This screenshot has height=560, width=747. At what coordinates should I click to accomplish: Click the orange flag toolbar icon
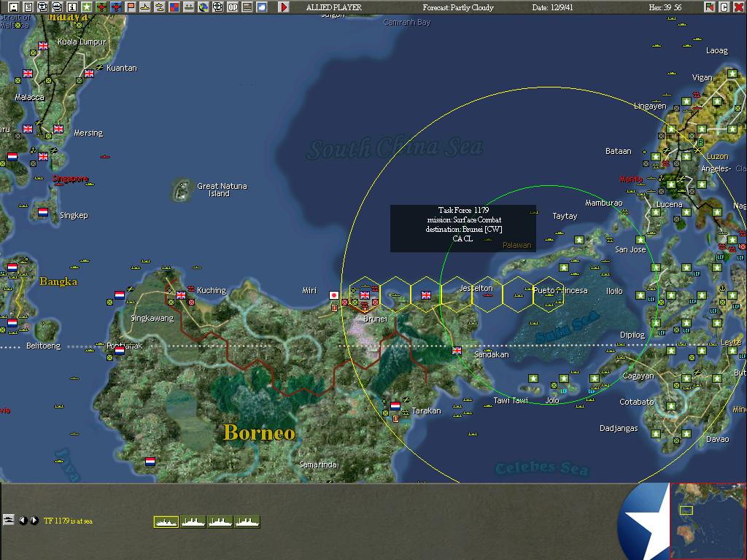point(130,7)
